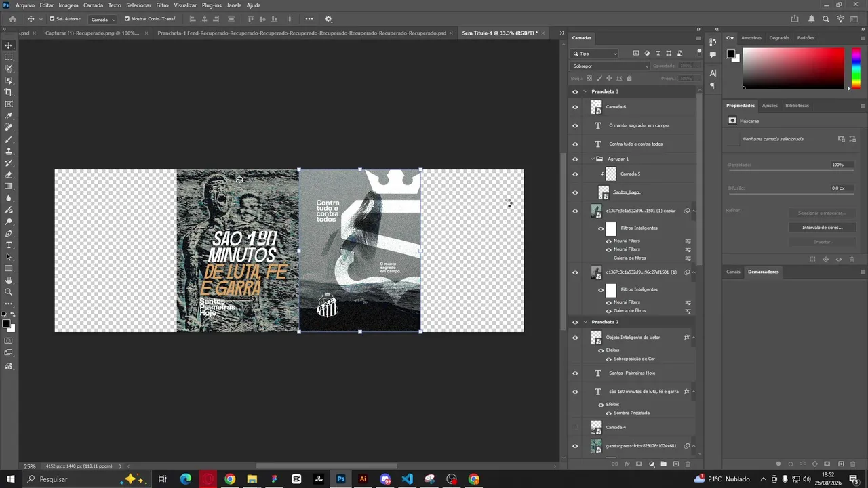Select the Eraser tool
Screen dimensions: 868x488
[9, 174]
